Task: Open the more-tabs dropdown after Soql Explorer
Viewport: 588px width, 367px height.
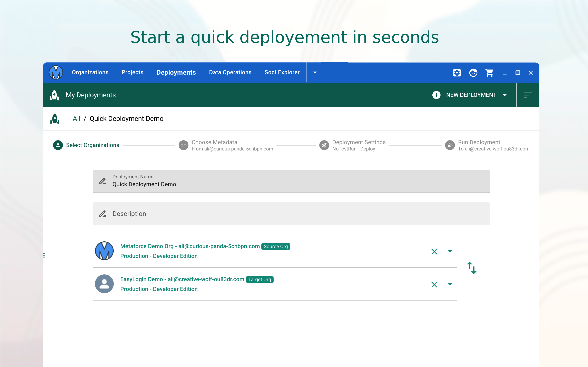Action: point(315,72)
